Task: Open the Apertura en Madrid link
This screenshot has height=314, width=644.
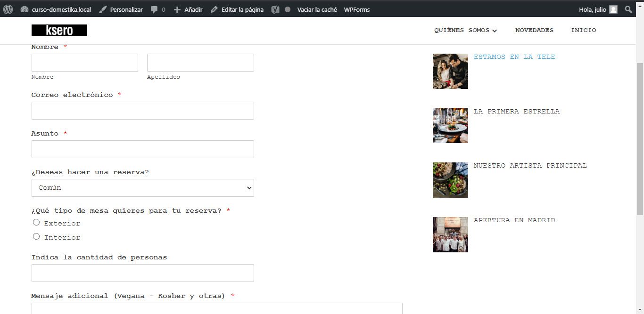Action: pyautogui.click(x=514, y=220)
